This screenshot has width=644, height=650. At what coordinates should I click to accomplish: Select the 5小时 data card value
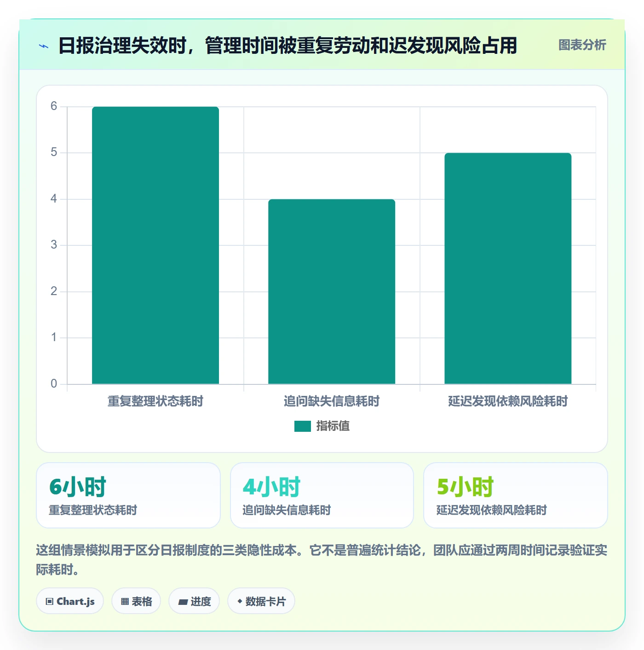click(465, 487)
